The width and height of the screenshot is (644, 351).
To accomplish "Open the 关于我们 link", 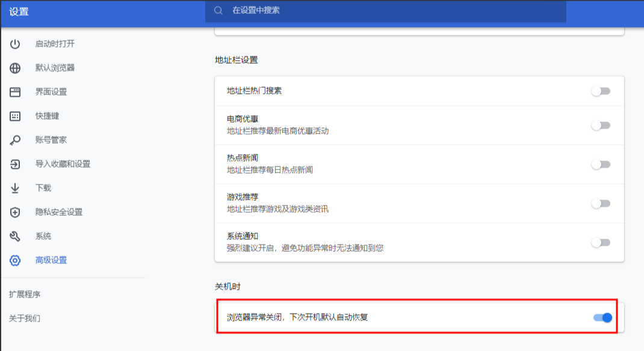I will pos(25,319).
